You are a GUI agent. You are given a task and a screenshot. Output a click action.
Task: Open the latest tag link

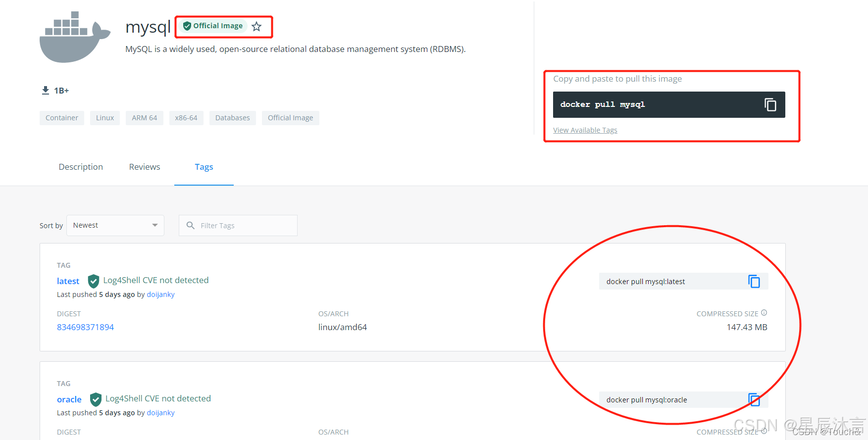pos(68,281)
